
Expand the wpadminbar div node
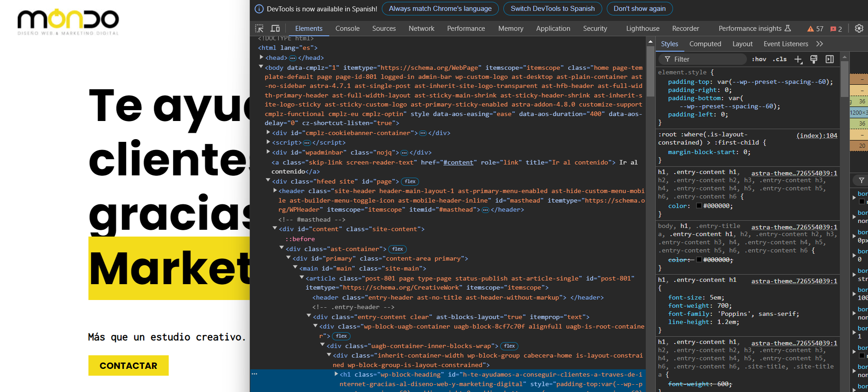[268, 152]
